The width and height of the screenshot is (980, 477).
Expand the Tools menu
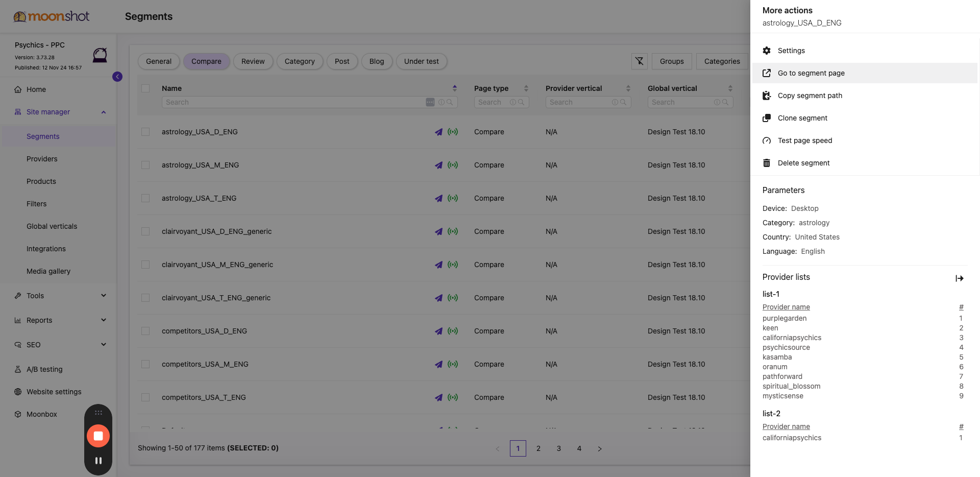tap(104, 296)
